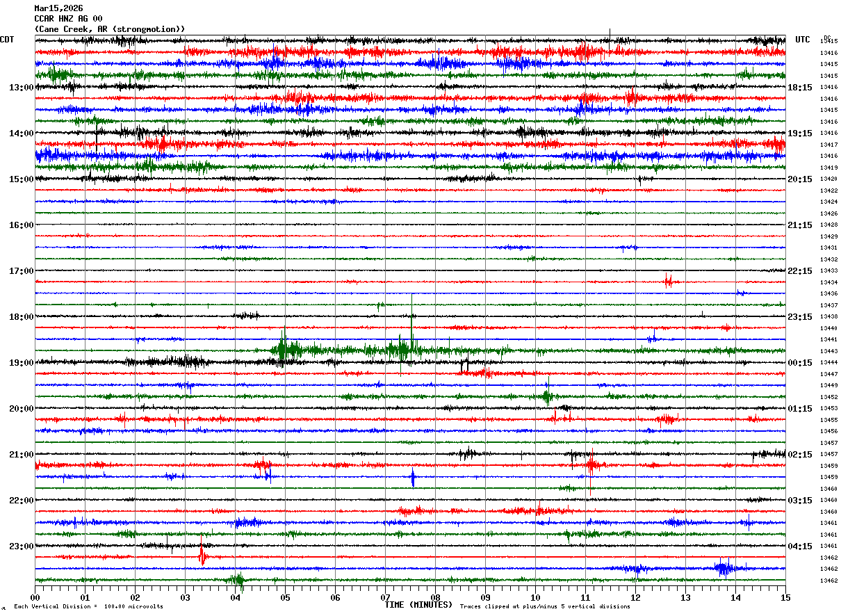
Task: Click minute tick label 08 on axis
Action: [435, 597]
